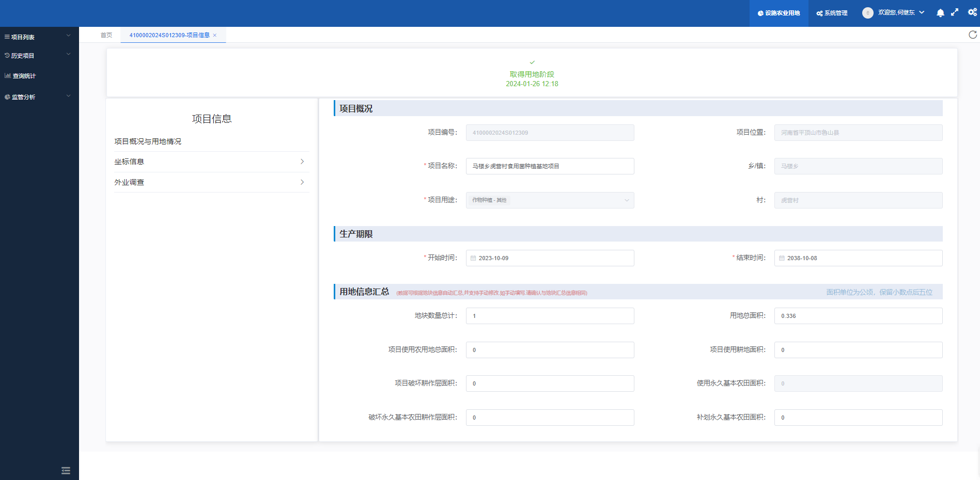980x480 pixels.
Task: Toggle fullscreen with the expand arrows icon
Action: point(955,12)
